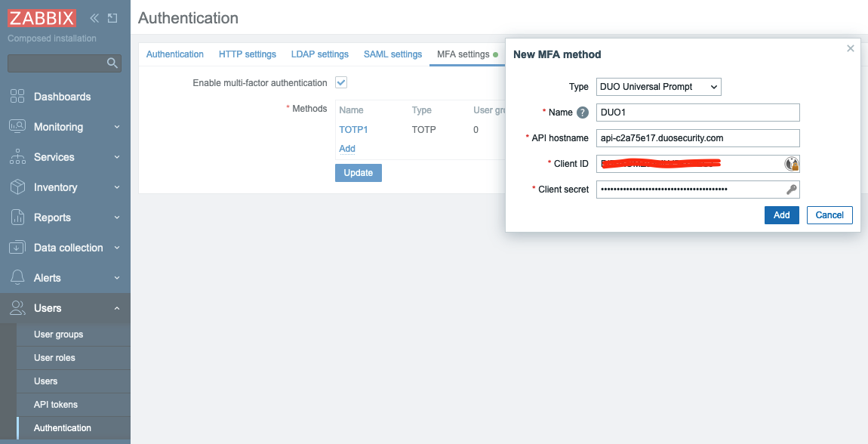
Task: Click the Add button in dialog
Action: [781, 215]
